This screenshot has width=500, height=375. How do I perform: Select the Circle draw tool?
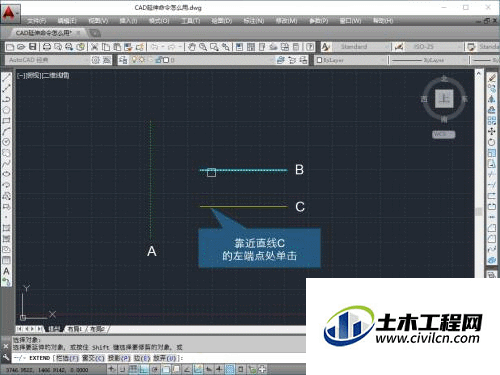(6, 142)
